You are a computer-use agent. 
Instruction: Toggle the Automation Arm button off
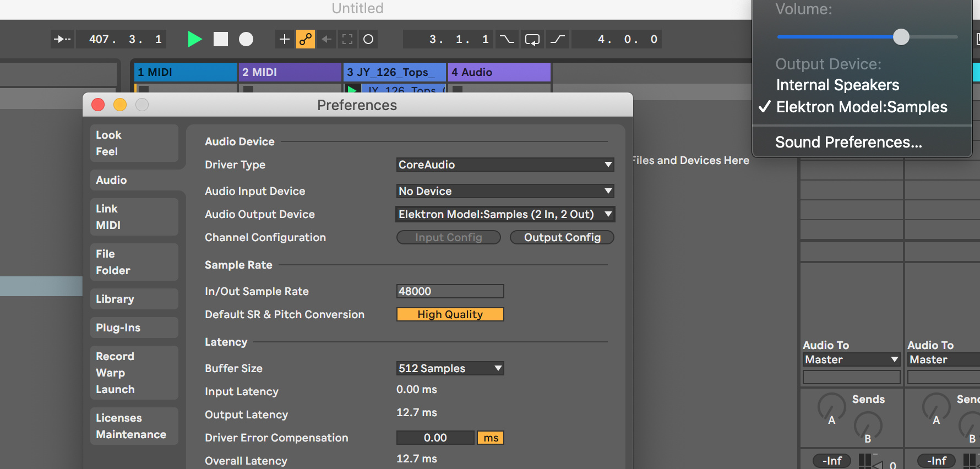(x=306, y=39)
